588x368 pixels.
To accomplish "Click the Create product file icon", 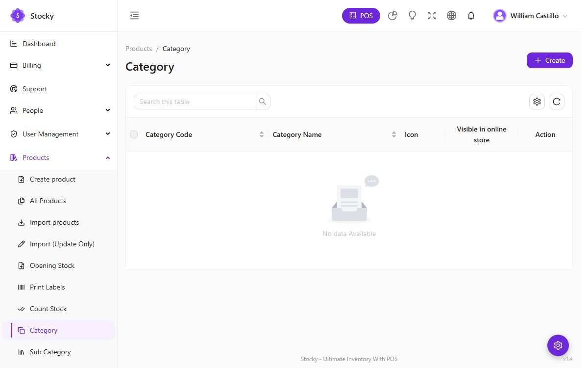I will point(21,179).
